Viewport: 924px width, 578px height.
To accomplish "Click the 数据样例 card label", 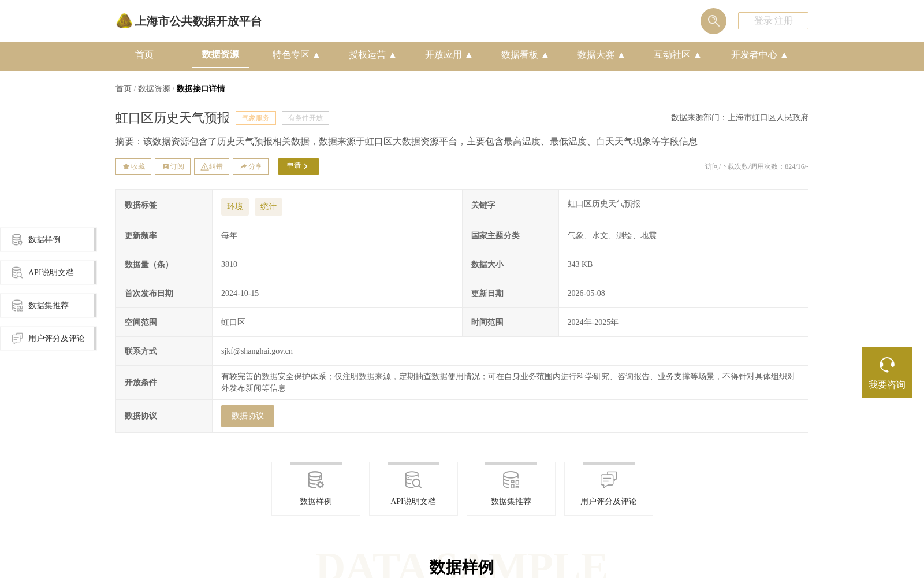I will pos(316,501).
